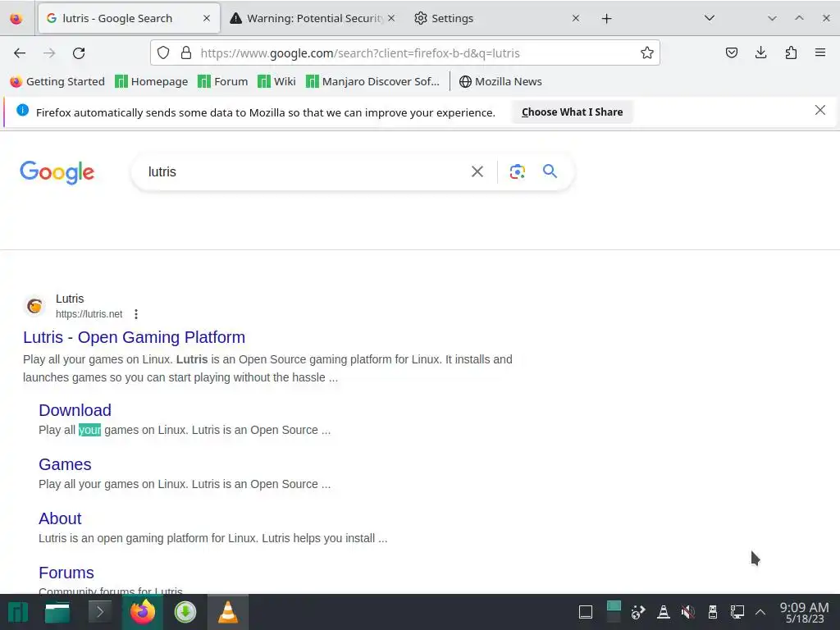Viewport: 840px width, 630px height.
Task: View site security via the padlock icon
Action: [186, 53]
